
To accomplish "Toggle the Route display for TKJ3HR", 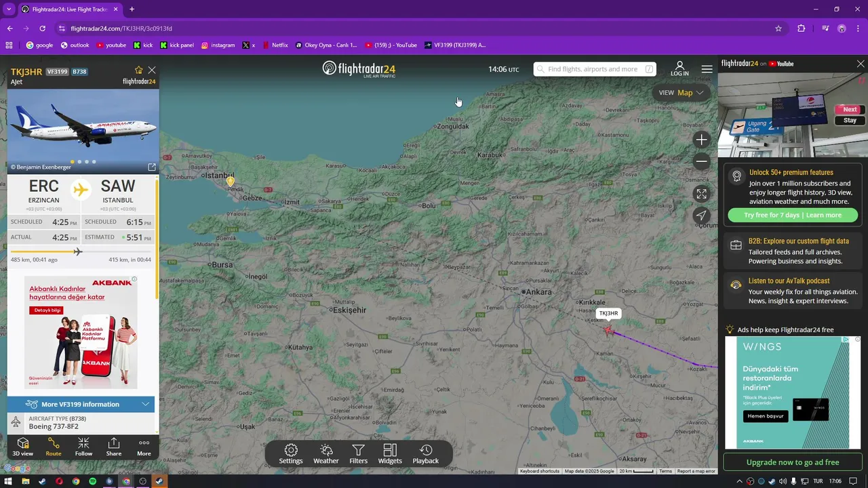I will 54,447.
